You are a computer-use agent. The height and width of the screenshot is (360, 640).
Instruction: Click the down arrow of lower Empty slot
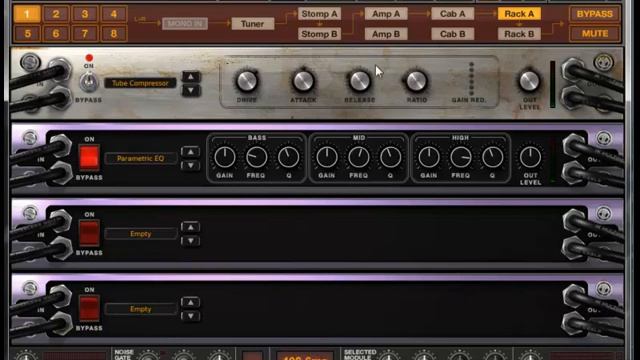[191, 316]
